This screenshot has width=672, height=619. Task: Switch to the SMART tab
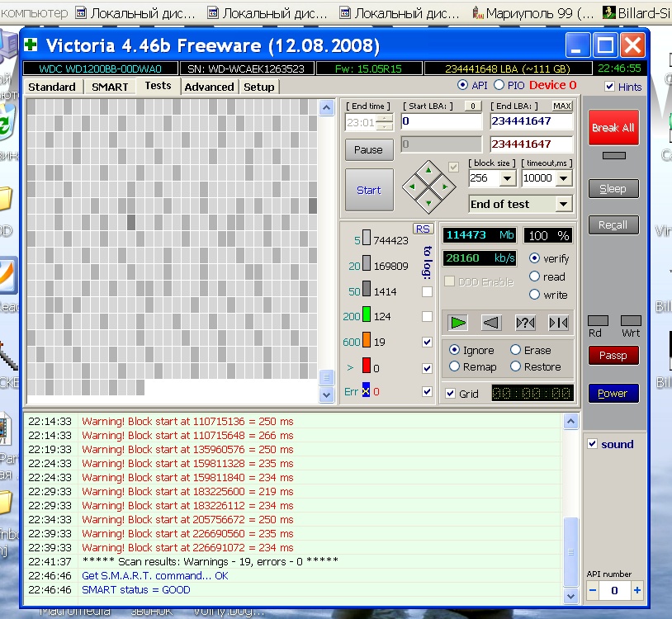click(x=110, y=87)
